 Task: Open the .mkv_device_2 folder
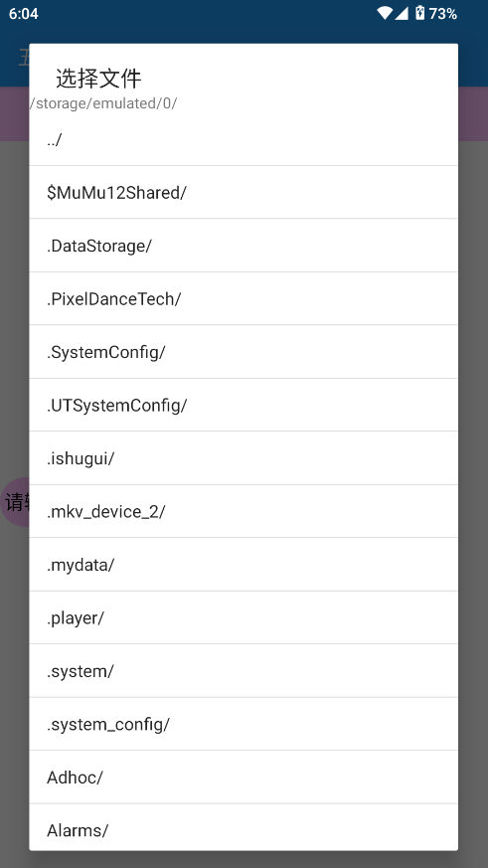[244, 511]
